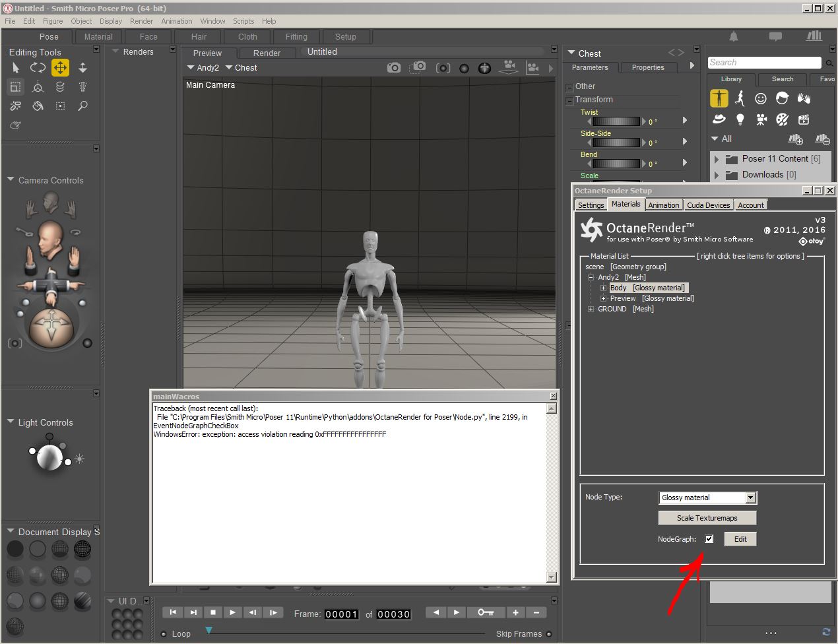Open the Scripts menu

click(x=243, y=21)
